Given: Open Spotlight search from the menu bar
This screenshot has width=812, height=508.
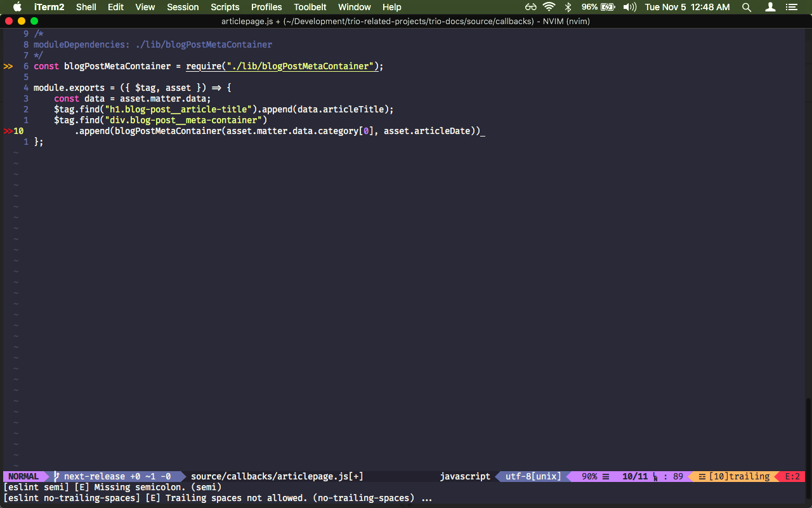Looking at the screenshot, I should (747, 7).
